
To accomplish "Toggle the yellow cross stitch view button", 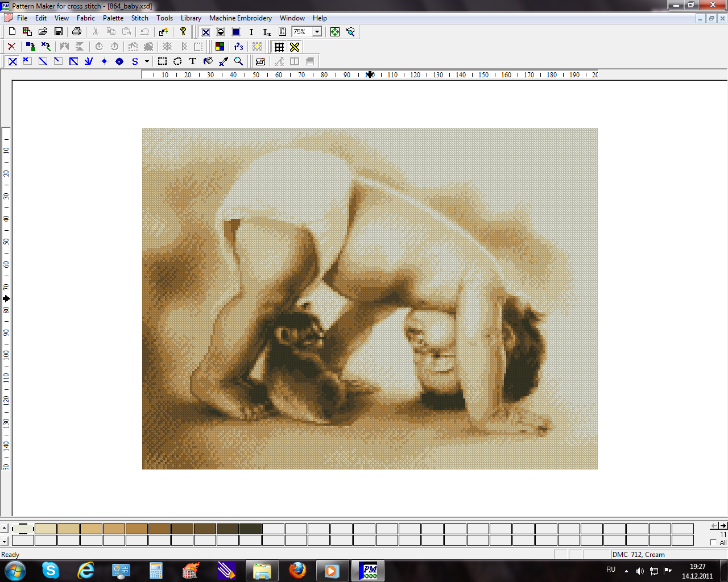I will (x=295, y=47).
